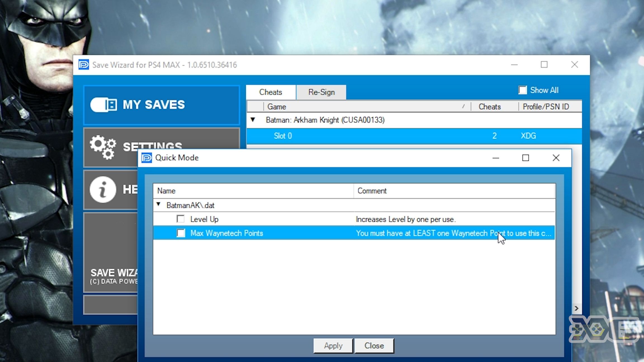Maximize the Save Wizard main window
The width and height of the screenshot is (644, 362).
coord(544,65)
